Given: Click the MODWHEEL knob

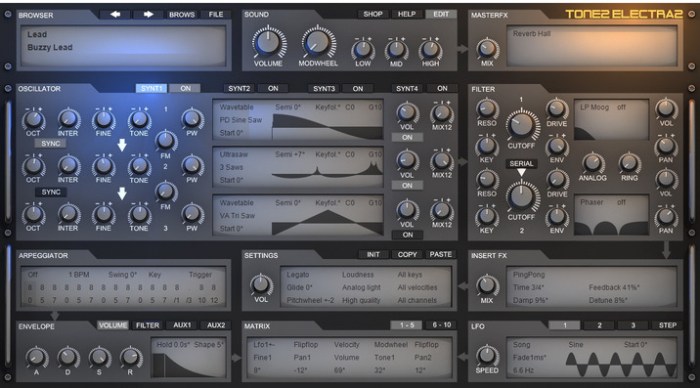Looking at the screenshot, I should (317, 43).
